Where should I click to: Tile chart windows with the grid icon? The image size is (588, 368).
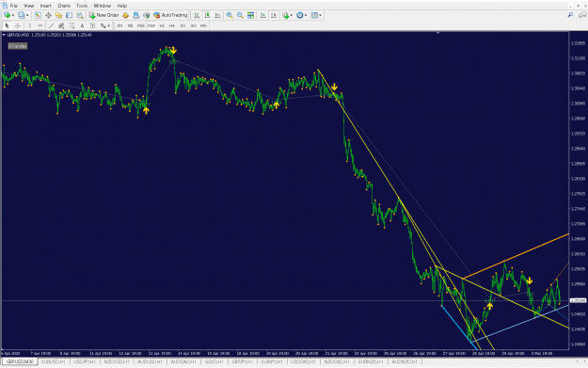tap(250, 15)
